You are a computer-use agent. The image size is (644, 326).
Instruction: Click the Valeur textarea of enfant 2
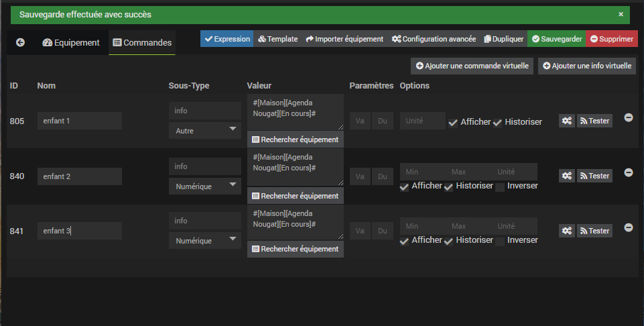(x=296, y=167)
